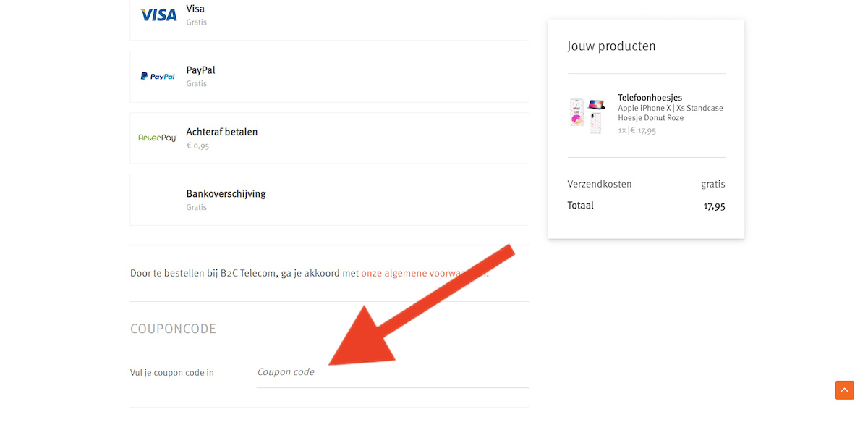Click the Jouw producten heading

pyautogui.click(x=611, y=46)
